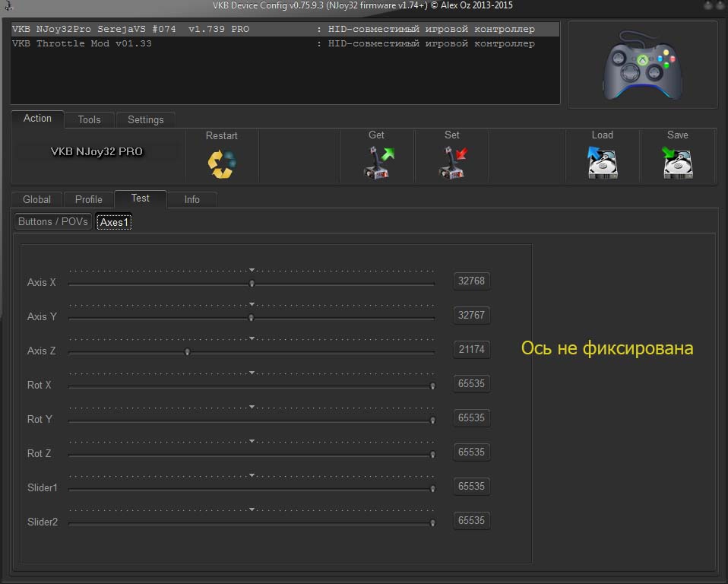This screenshot has height=584, width=728.
Task: Click the Rot Z slider handle
Action: tap(432, 455)
